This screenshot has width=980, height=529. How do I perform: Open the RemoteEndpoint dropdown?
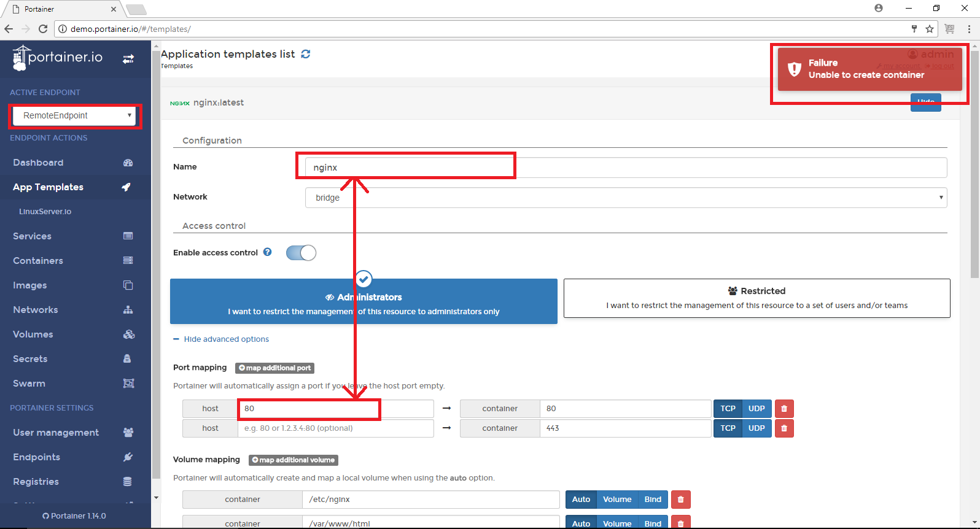[75, 115]
